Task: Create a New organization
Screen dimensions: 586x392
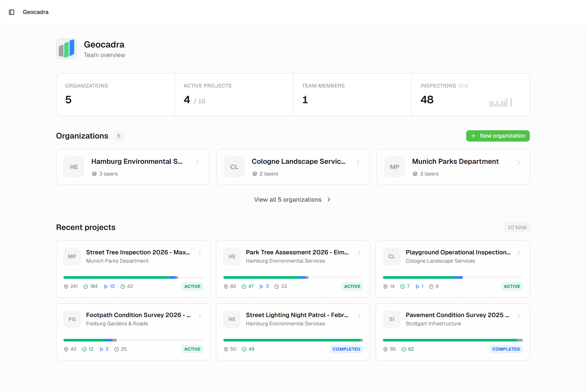Action: (498, 136)
